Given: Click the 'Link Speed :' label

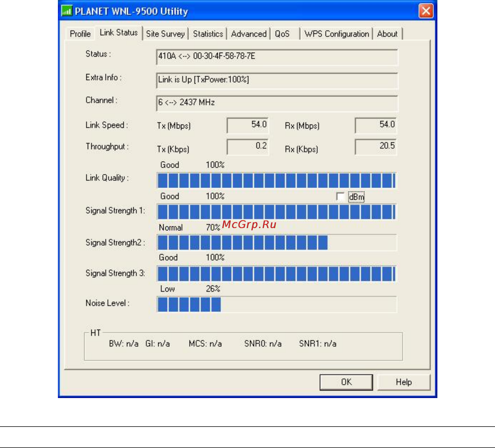Looking at the screenshot, I should [107, 125].
